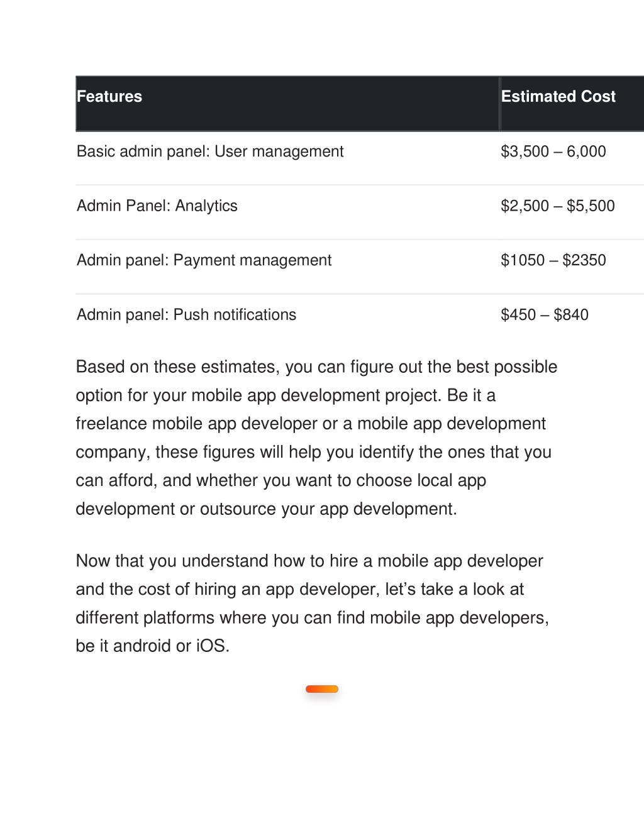Click the $3,500 – 6,000 cost cell
The height and width of the screenshot is (833, 644).
[553, 152]
